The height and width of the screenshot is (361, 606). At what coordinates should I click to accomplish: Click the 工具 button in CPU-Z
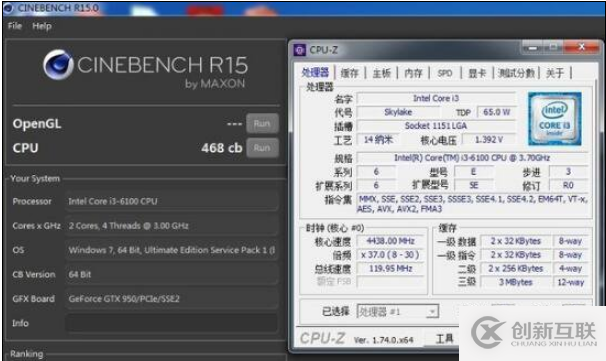click(444, 339)
